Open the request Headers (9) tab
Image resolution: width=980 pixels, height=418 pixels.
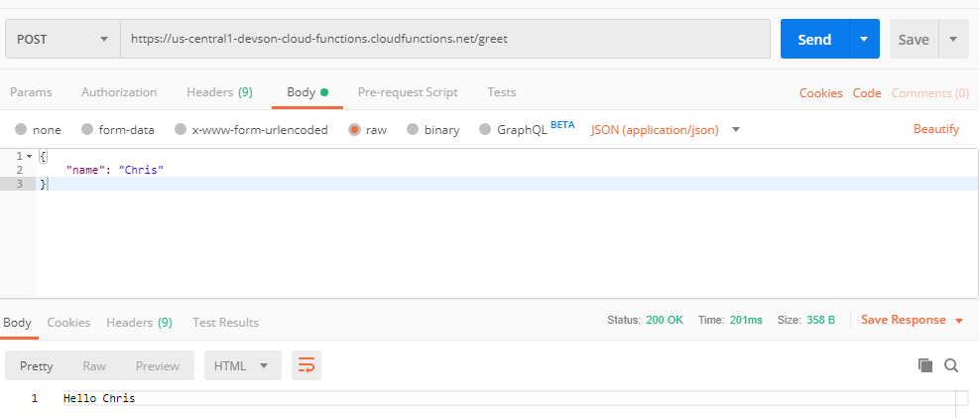[x=219, y=92]
